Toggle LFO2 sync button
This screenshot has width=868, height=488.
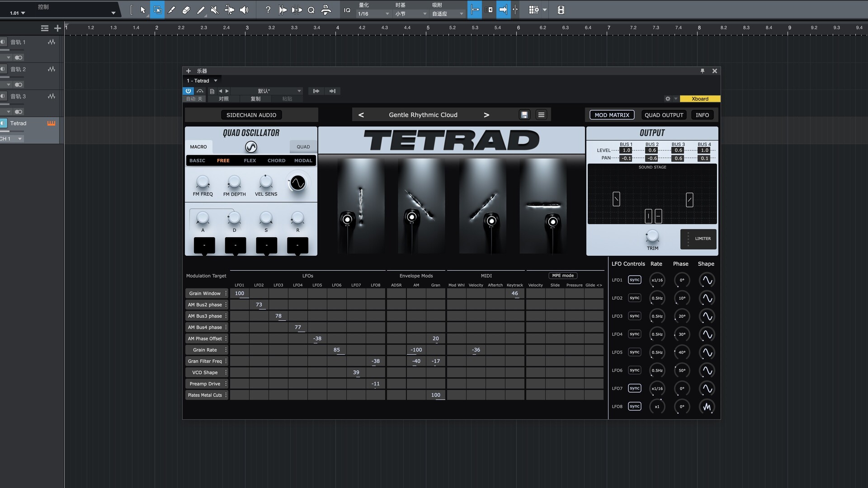tap(635, 298)
